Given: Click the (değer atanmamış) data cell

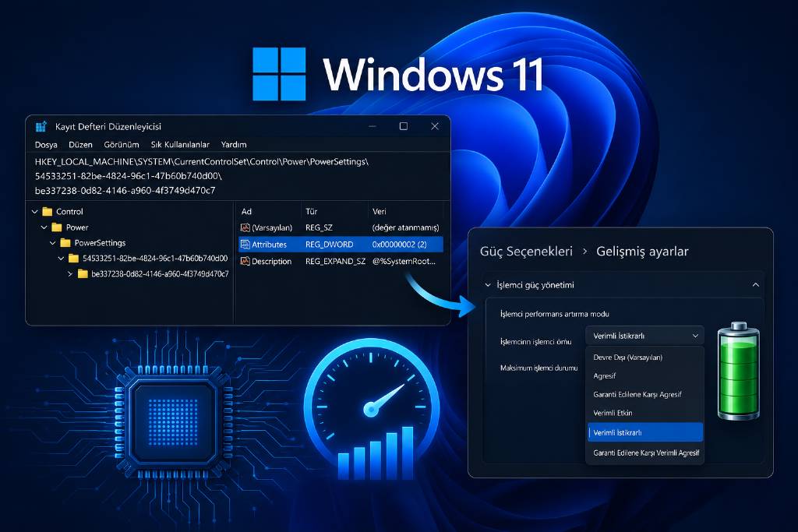Looking at the screenshot, I should 405,227.
